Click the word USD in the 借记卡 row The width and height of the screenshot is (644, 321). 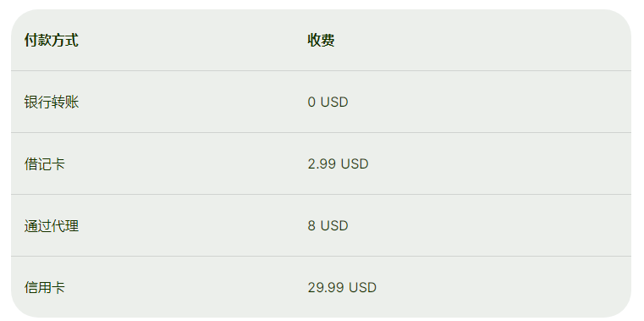(x=355, y=164)
